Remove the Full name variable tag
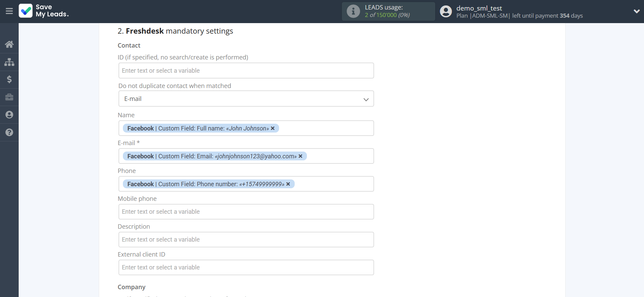The image size is (644, 297). pos(273,128)
